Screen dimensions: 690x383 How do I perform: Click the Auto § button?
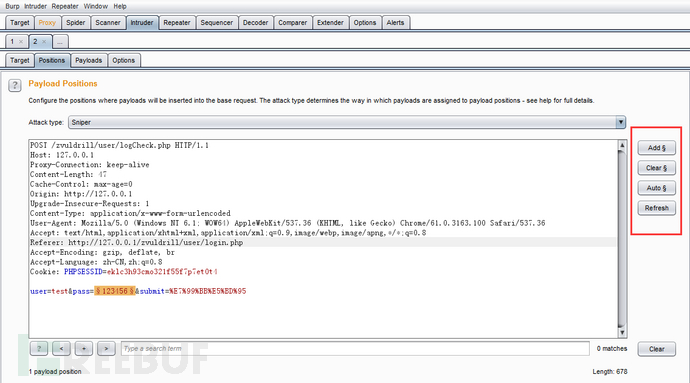pyautogui.click(x=657, y=188)
